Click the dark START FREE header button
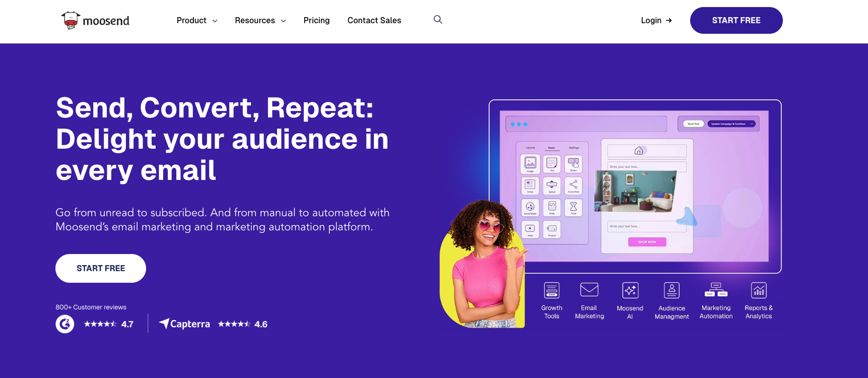 [736, 21]
